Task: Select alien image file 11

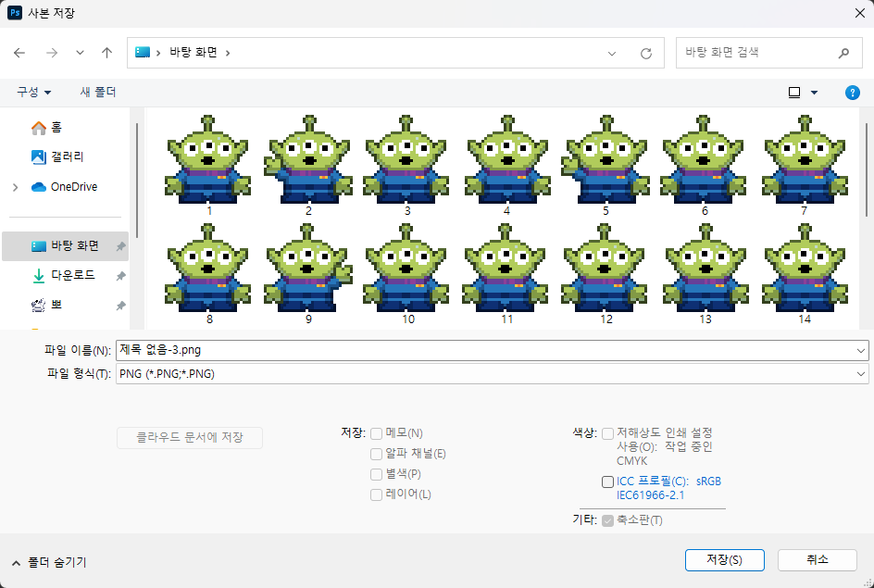Action: click(x=506, y=274)
